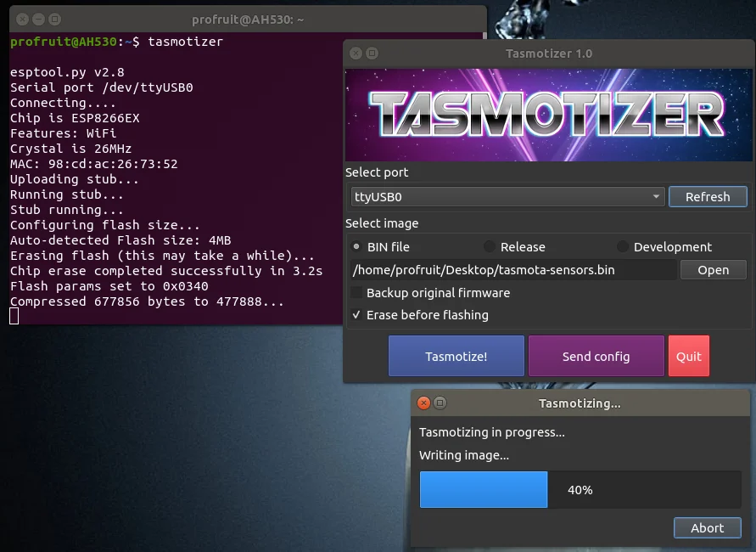Click the 'Writing image...' status text
The height and width of the screenshot is (552, 756).
[x=464, y=455]
